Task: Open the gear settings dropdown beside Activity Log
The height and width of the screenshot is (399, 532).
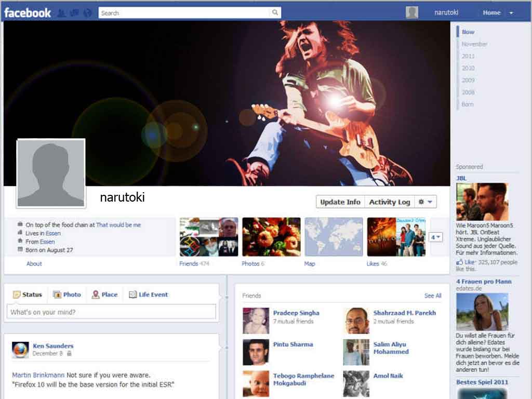Action: tap(425, 202)
